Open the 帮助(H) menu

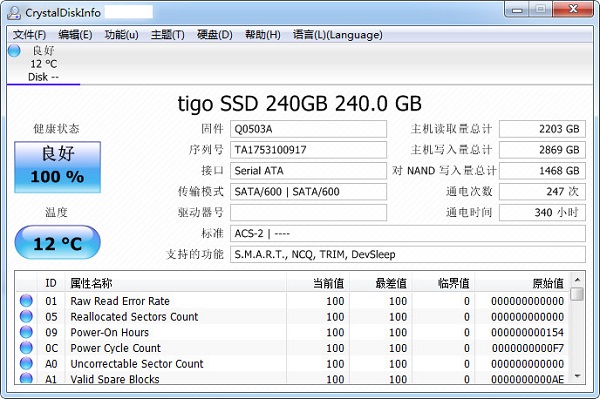(262, 35)
